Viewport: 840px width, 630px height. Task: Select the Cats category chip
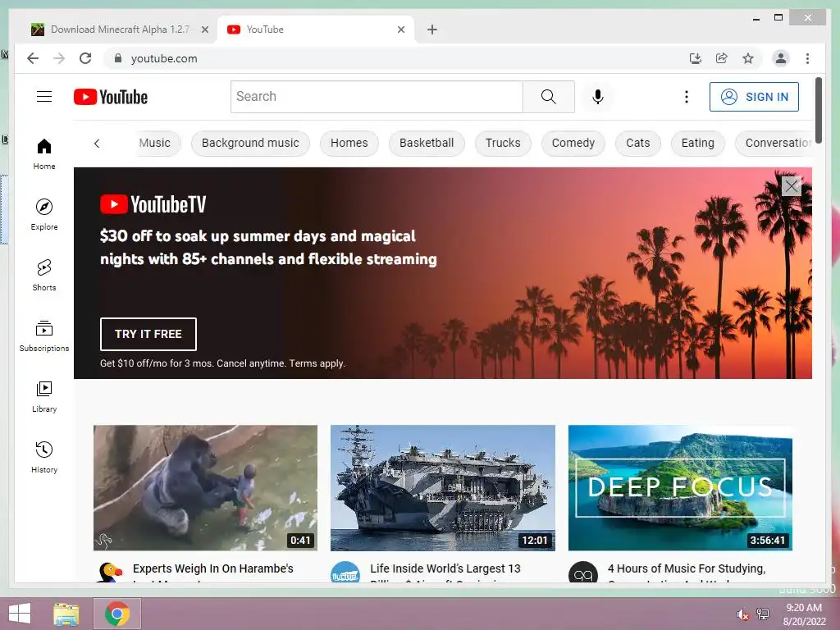[x=637, y=143]
